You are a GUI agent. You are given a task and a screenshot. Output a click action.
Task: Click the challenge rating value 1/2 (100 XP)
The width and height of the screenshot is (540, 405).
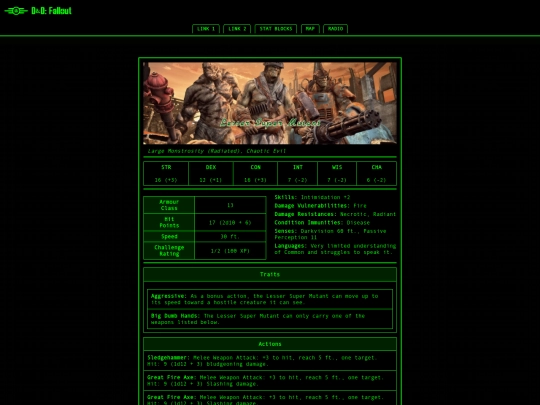(230, 251)
